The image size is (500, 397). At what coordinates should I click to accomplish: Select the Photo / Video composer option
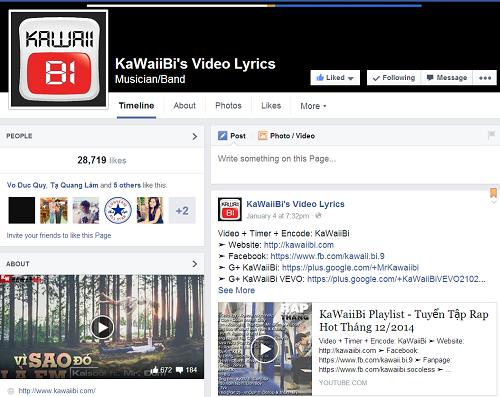[286, 136]
